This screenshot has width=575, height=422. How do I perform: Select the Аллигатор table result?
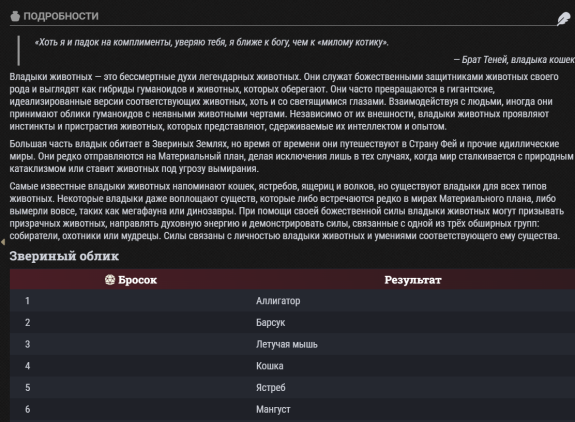click(278, 301)
